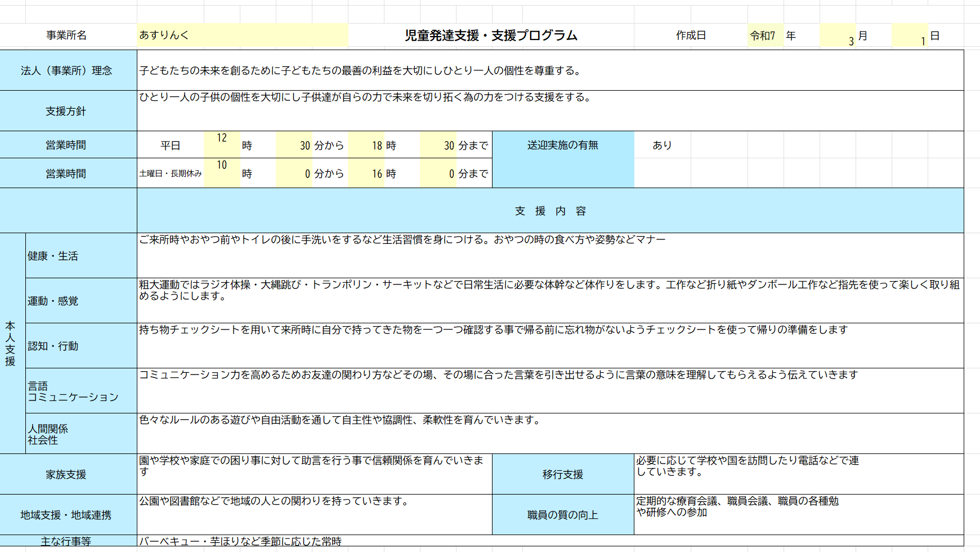Image resolution: width=980 pixels, height=552 pixels.
Task: Click the 運動・感覚 description text cell
Action: click(x=549, y=300)
